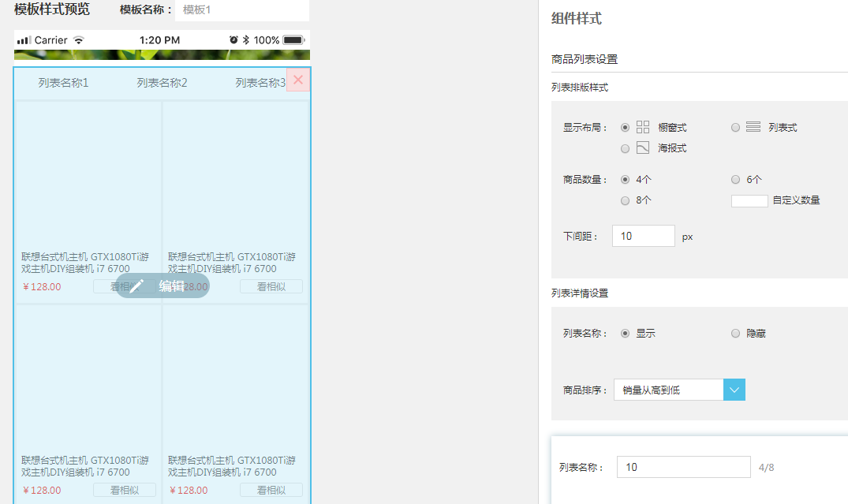Click the 销量从高到低 sort combo box
848x504 pixels.
[668, 390]
